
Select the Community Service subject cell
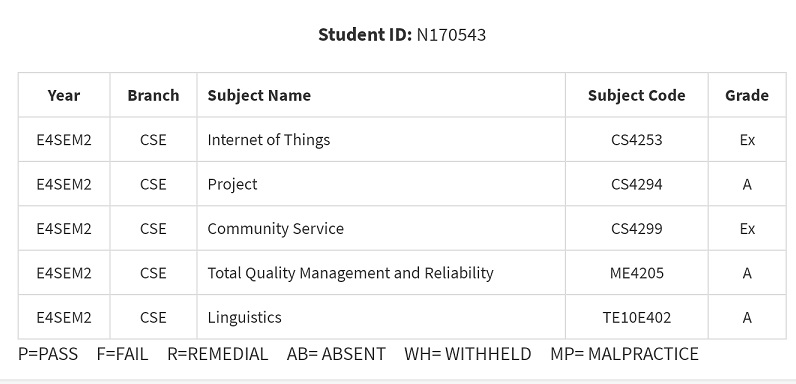click(381, 229)
